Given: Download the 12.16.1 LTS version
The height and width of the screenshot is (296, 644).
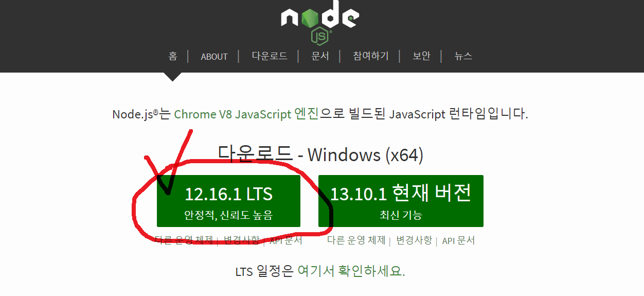Looking at the screenshot, I should pyautogui.click(x=228, y=201).
